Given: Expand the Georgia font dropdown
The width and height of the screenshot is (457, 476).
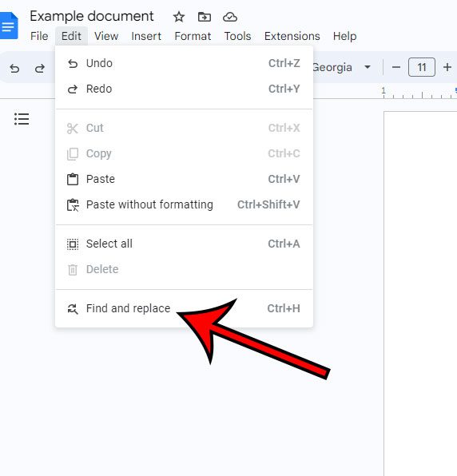Looking at the screenshot, I should tap(368, 67).
